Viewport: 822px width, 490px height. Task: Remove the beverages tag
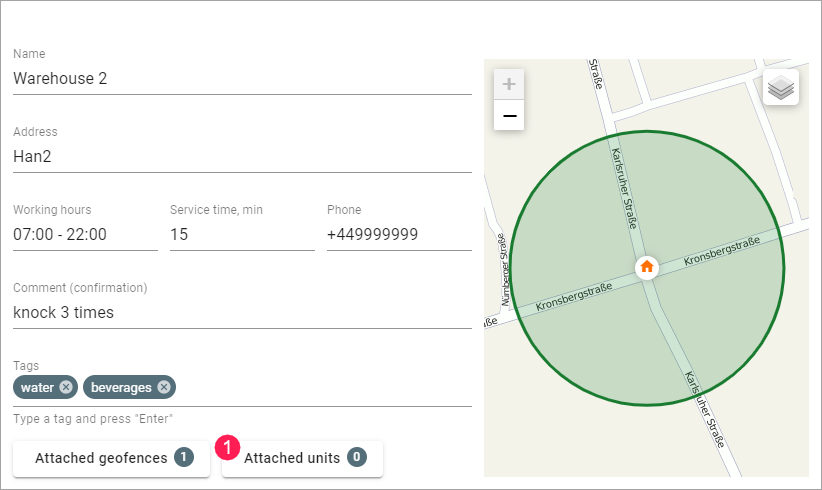coord(164,387)
